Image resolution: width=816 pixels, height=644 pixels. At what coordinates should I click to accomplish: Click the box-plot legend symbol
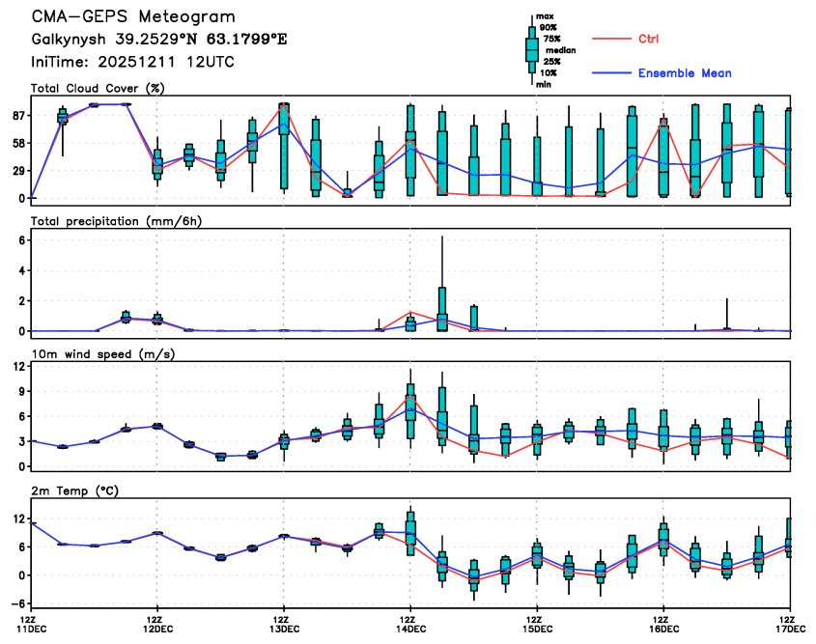(532, 50)
